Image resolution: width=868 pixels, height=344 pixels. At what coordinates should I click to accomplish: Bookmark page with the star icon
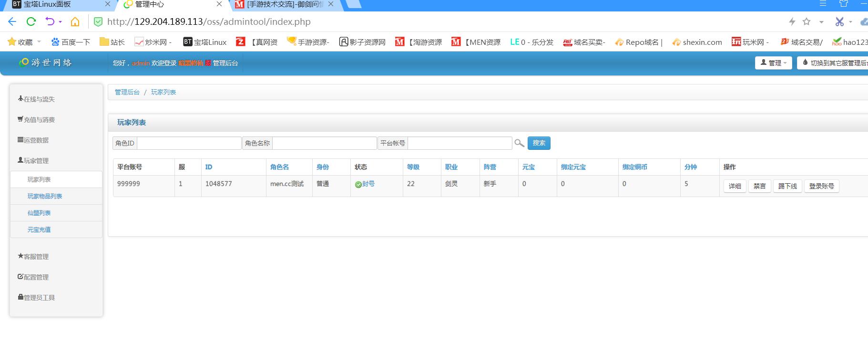point(807,21)
